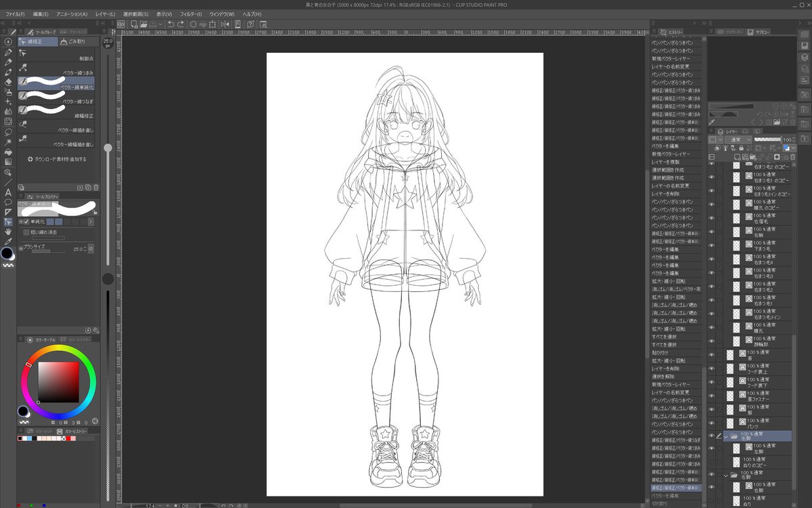Click the main foreground color circle

pyautogui.click(x=7, y=253)
